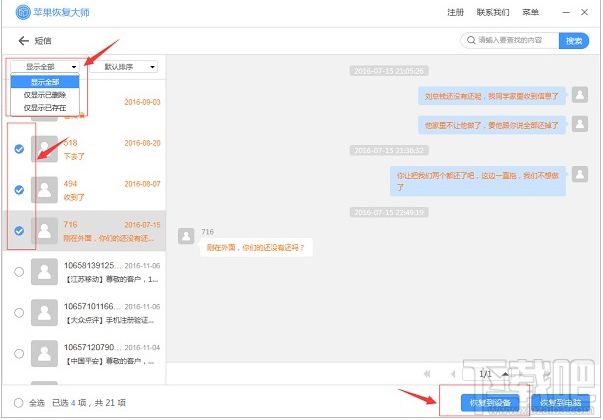Click the 苹果恢复大师 logo icon
603x420 pixels.
(x=23, y=12)
